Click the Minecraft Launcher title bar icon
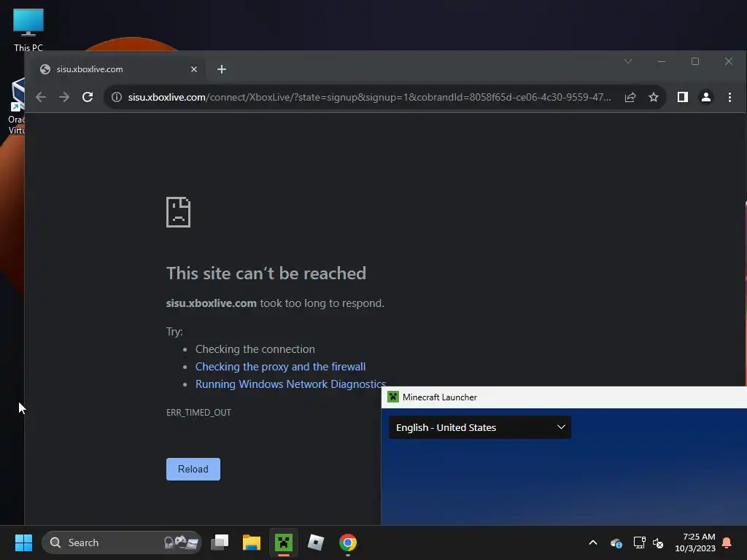The height and width of the screenshot is (560, 747). coord(393,397)
